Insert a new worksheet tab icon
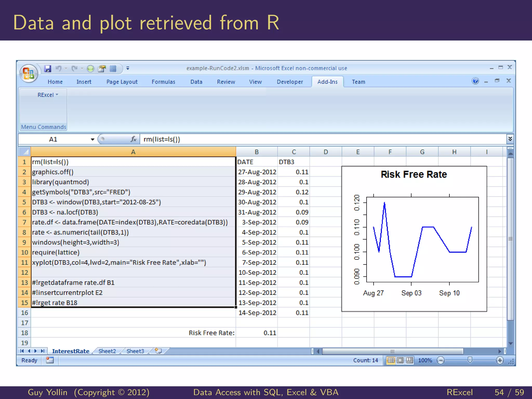The height and width of the screenshot is (399, 532). click(x=158, y=351)
